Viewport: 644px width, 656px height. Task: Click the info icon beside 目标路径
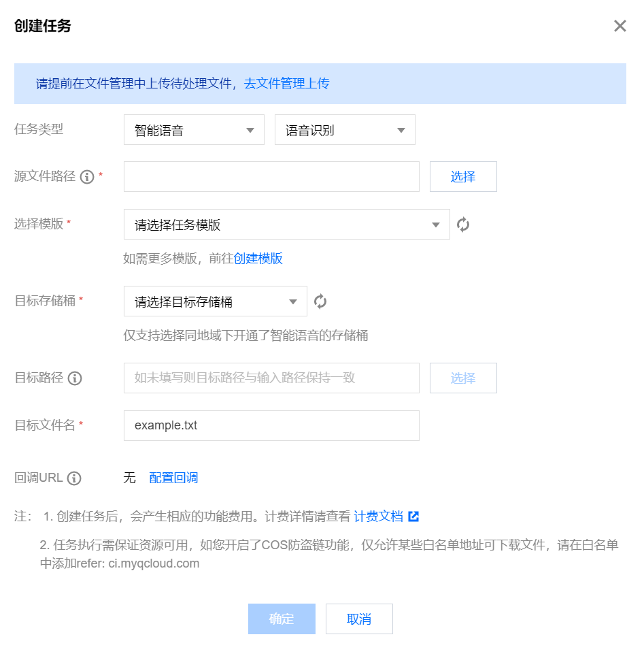tap(75, 378)
